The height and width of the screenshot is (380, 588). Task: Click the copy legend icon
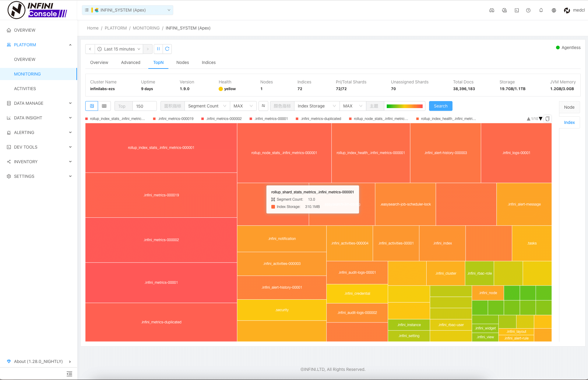(548, 119)
